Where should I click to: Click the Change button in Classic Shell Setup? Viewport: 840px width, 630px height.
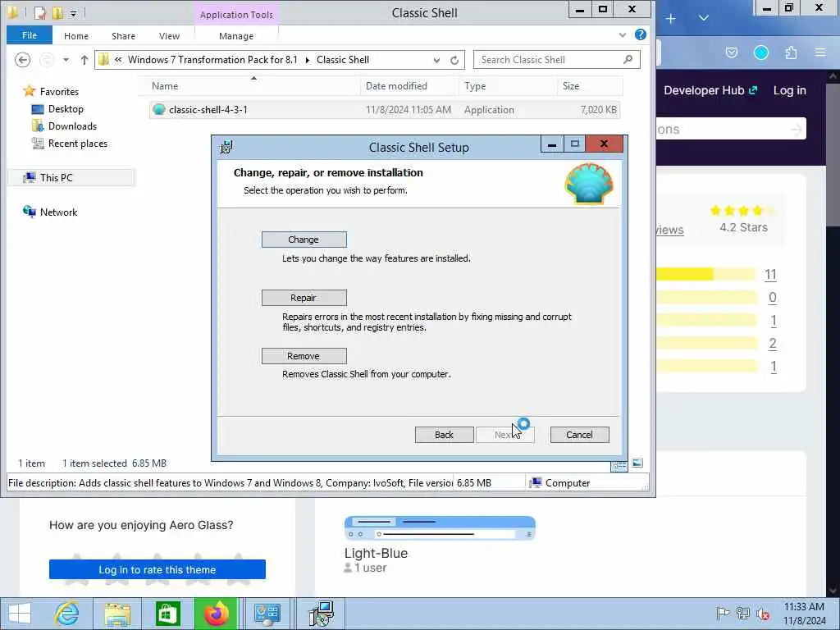(304, 240)
